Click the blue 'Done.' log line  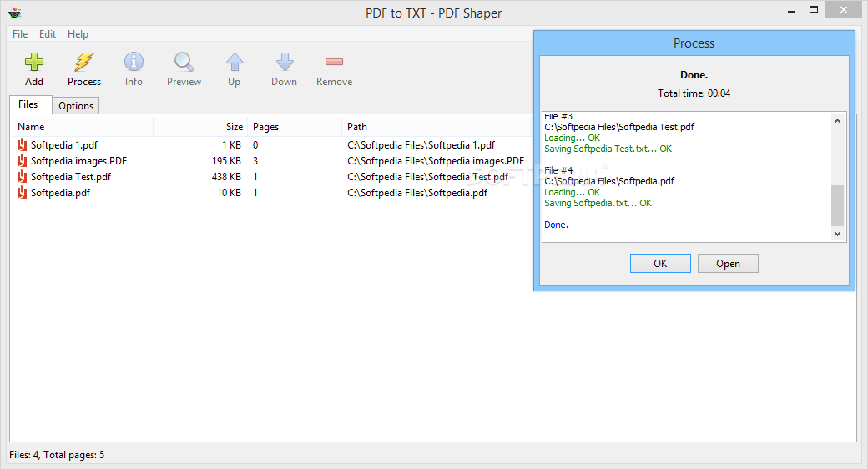556,225
